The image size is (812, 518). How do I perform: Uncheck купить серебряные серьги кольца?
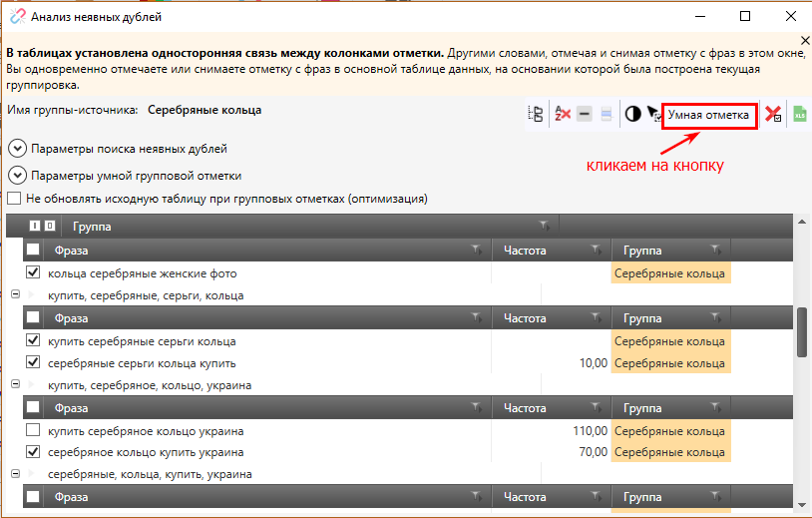pyautogui.click(x=33, y=340)
